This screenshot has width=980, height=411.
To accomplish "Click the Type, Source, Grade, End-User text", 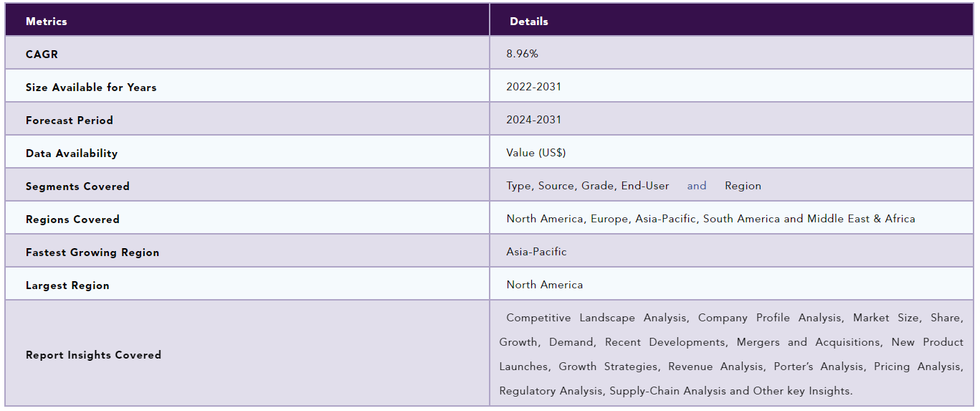I will [x=588, y=186].
